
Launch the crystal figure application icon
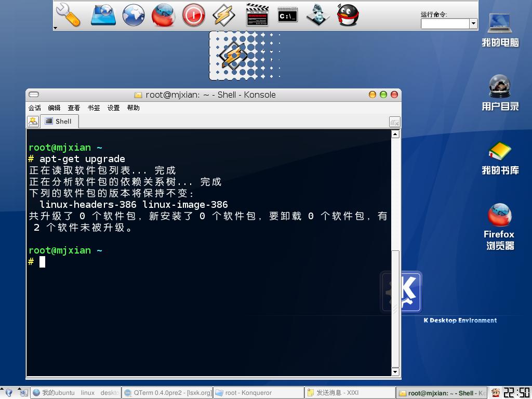pyautogui.click(x=318, y=15)
